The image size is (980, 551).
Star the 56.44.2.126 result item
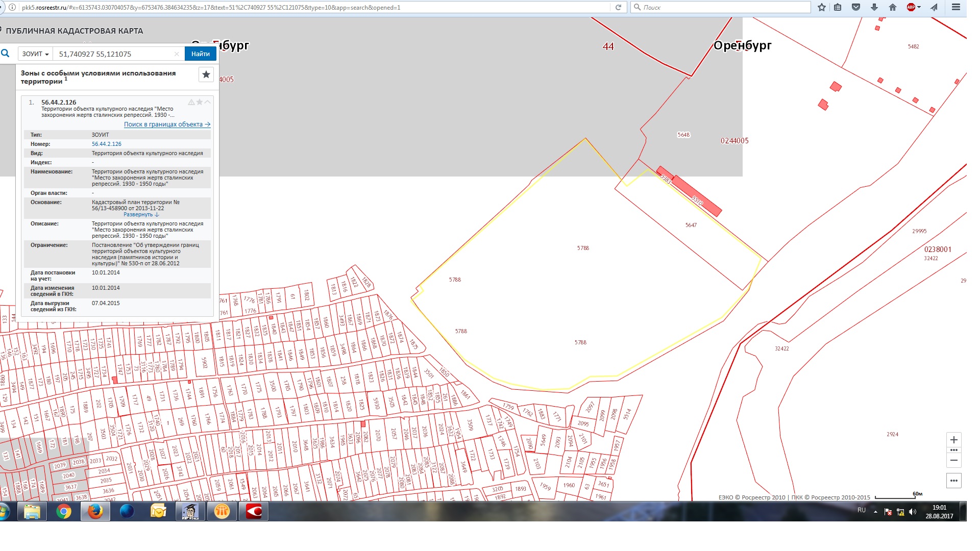tap(200, 102)
